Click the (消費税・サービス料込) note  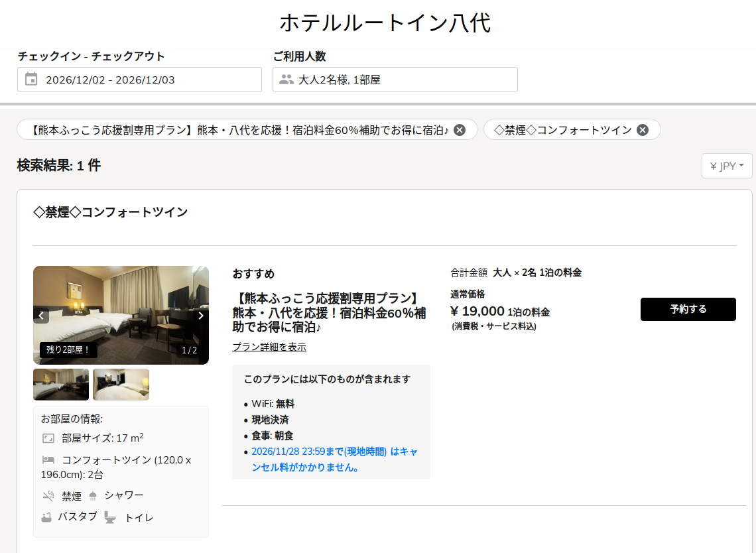point(493,326)
